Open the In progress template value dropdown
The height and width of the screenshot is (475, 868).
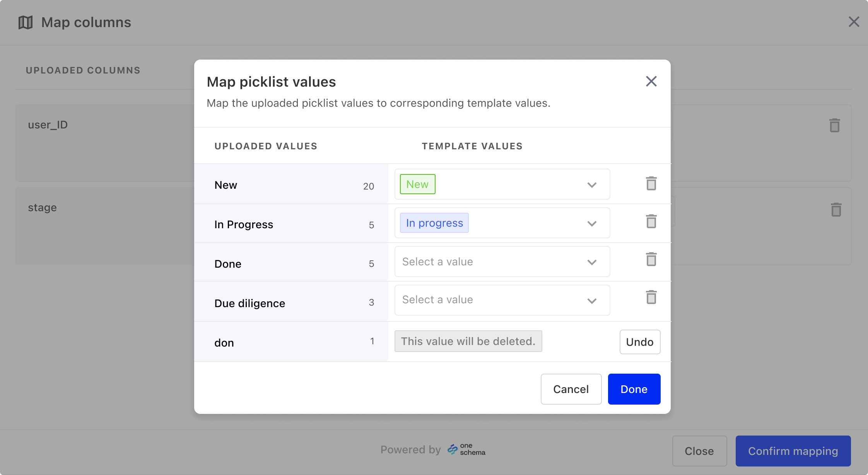pyautogui.click(x=591, y=223)
